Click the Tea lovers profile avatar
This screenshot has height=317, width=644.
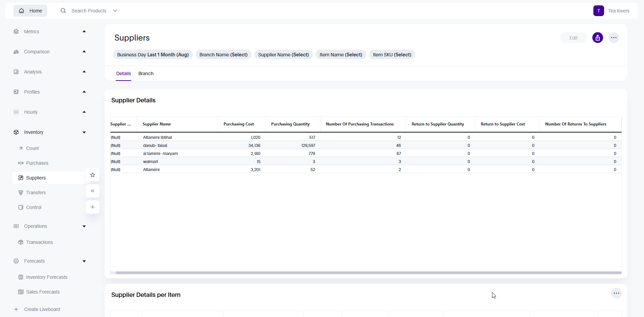[x=598, y=11]
